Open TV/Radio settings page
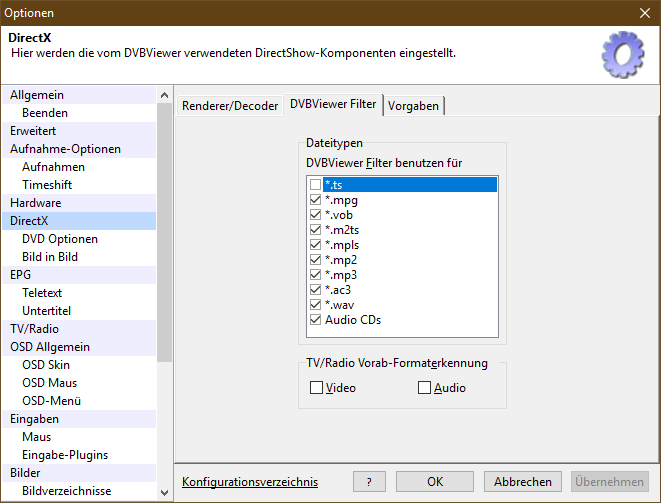Viewport: 661px width, 503px height. [x=79, y=329]
